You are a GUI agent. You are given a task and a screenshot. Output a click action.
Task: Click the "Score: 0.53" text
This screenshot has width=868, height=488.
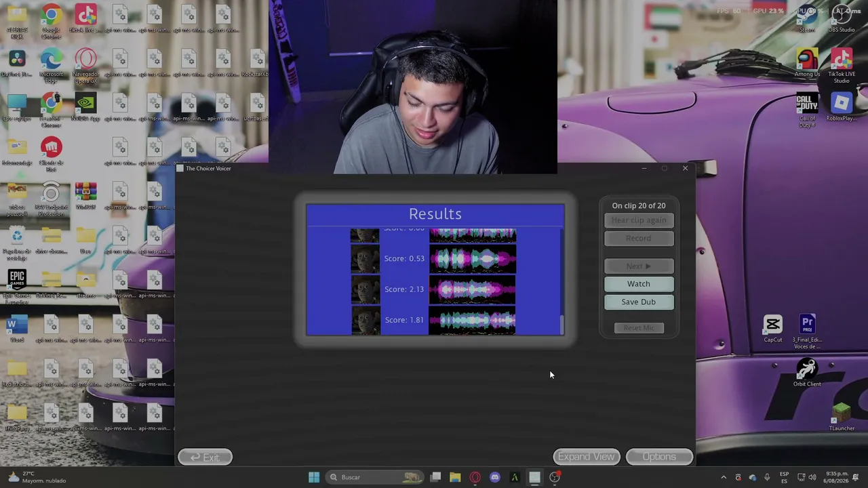tap(404, 258)
